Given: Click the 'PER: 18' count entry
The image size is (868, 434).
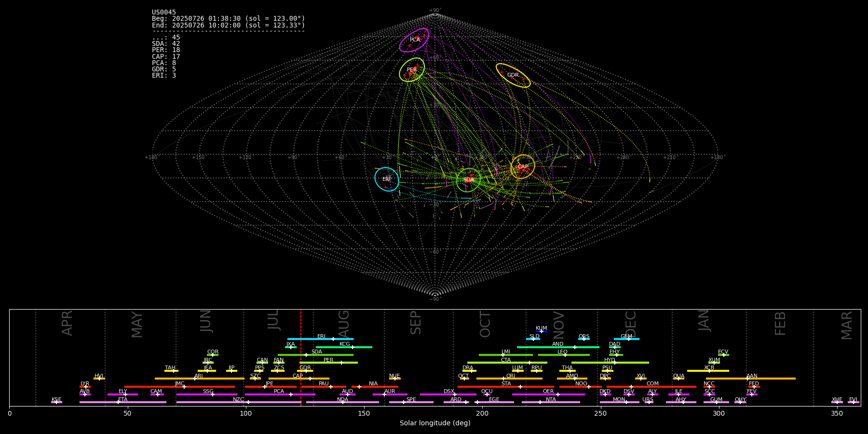Looking at the screenshot, I should (x=166, y=50).
